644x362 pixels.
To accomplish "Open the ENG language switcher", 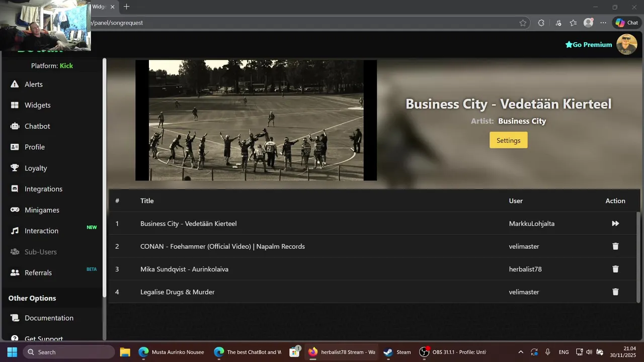I will [x=564, y=352].
